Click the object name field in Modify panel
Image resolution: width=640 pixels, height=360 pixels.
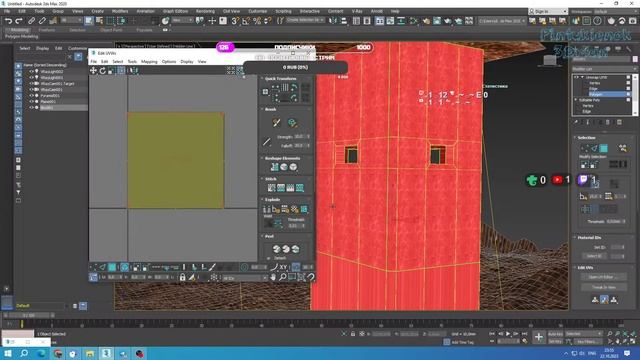pos(602,59)
